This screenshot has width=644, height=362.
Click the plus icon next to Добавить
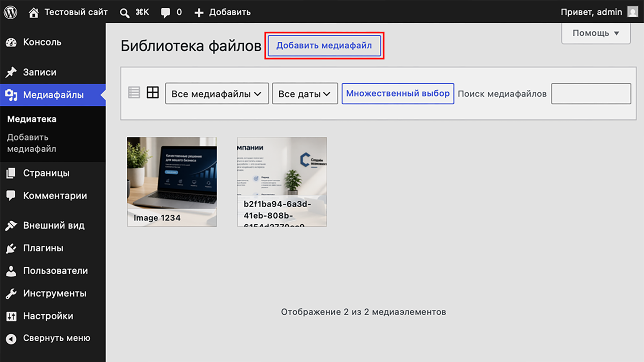pos(199,13)
